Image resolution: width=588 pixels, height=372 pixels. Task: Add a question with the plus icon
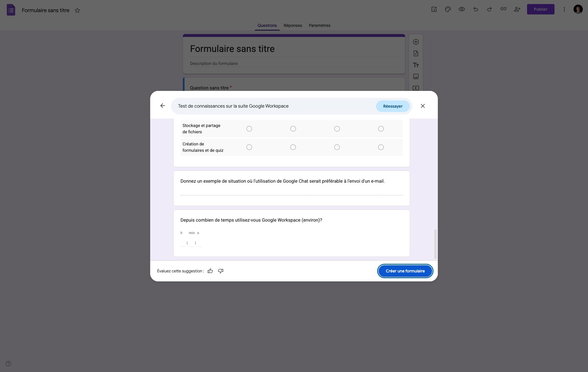point(416,42)
